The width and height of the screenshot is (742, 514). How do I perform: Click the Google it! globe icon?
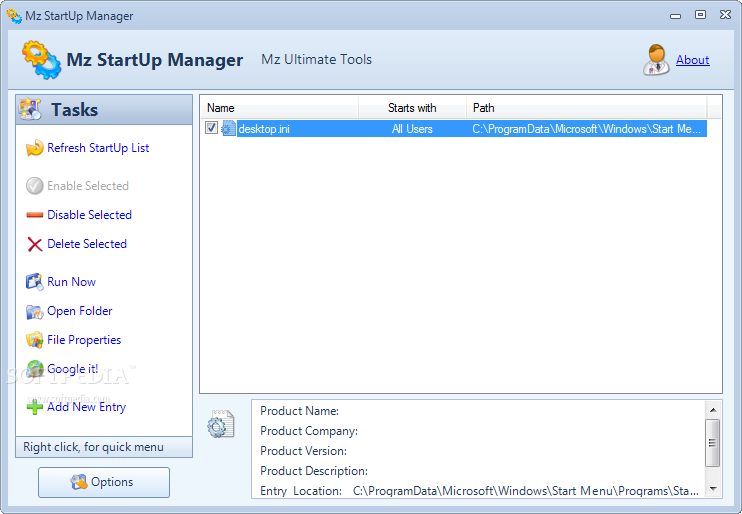tap(35, 369)
